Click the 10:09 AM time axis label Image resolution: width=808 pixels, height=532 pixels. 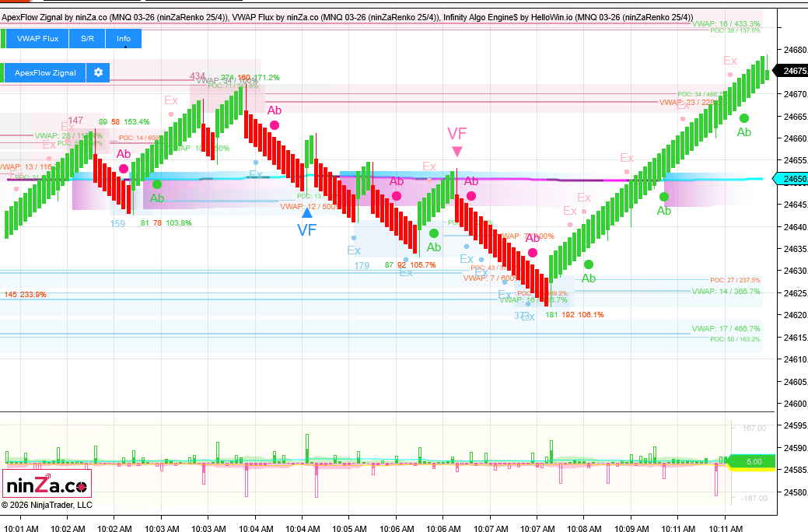point(631,529)
